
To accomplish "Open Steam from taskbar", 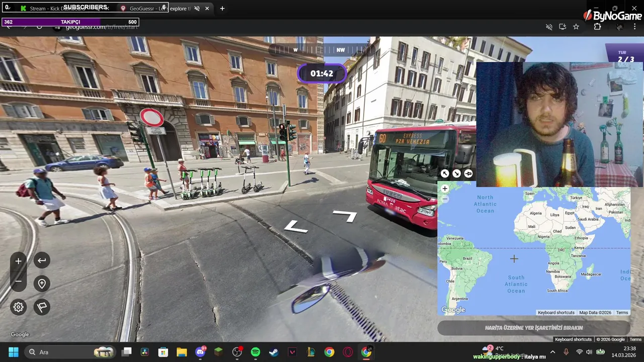I will click(274, 352).
